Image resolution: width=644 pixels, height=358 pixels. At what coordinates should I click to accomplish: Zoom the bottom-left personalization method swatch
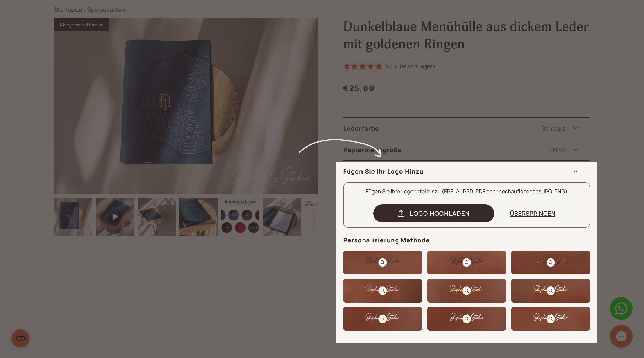(x=383, y=319)
